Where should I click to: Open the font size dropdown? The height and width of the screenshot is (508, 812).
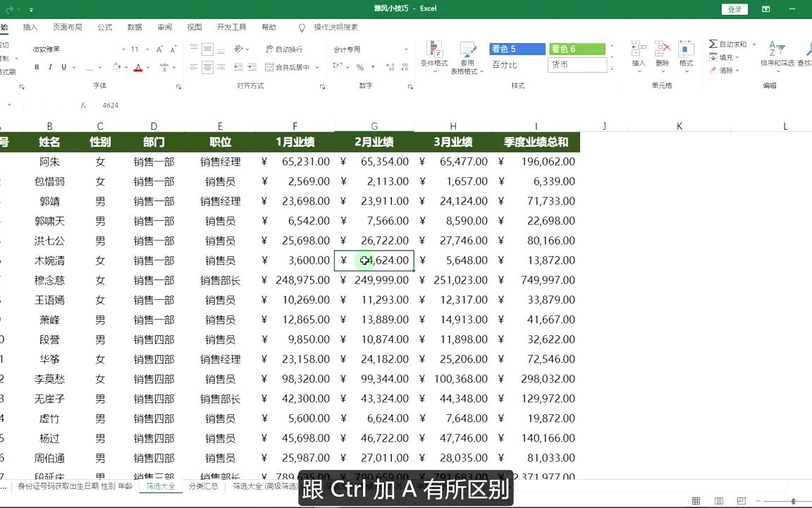147,49
